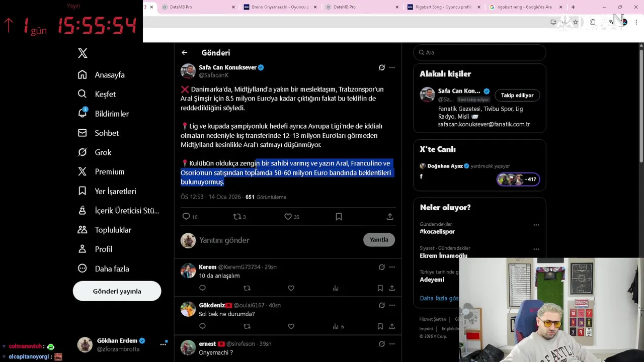Open more options on Kerem's comment

click(392, 267)
